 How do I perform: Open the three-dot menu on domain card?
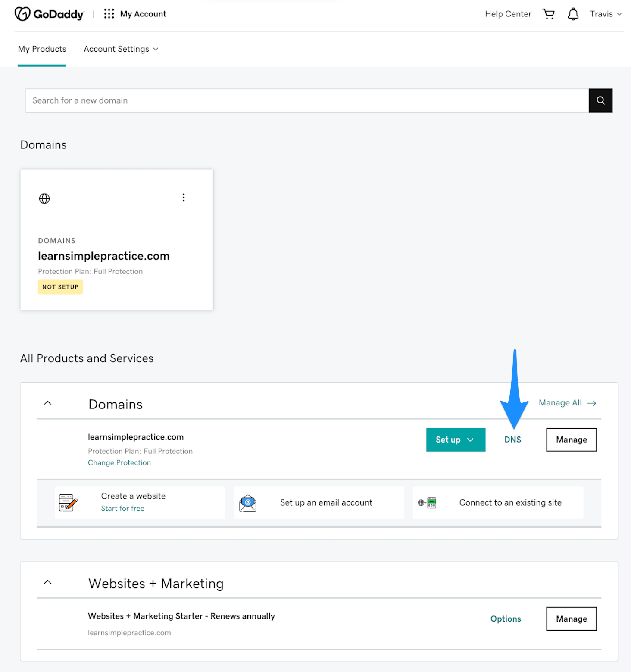coord(184,198)
